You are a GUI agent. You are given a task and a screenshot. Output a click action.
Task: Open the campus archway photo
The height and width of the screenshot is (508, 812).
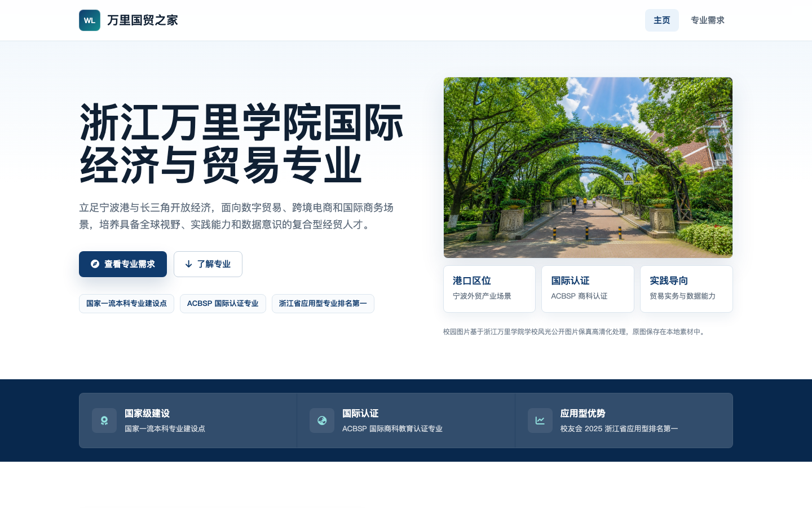pos(588,168)
